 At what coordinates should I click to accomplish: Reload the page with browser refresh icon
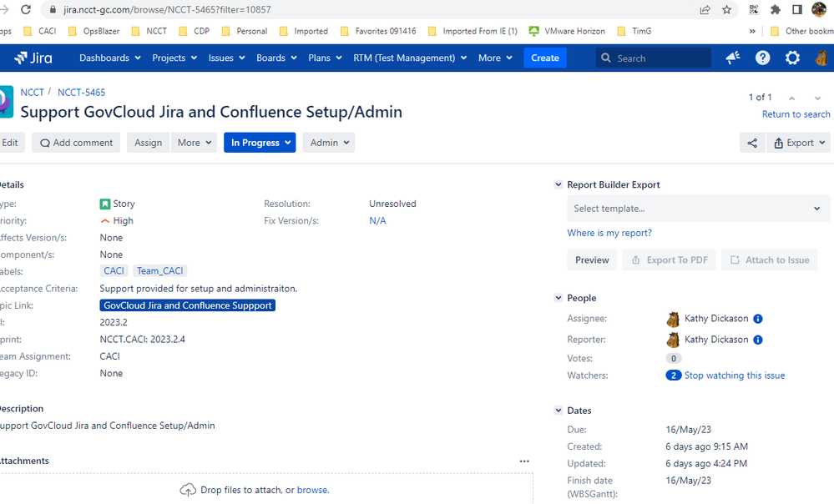click(x=26, y=9)
